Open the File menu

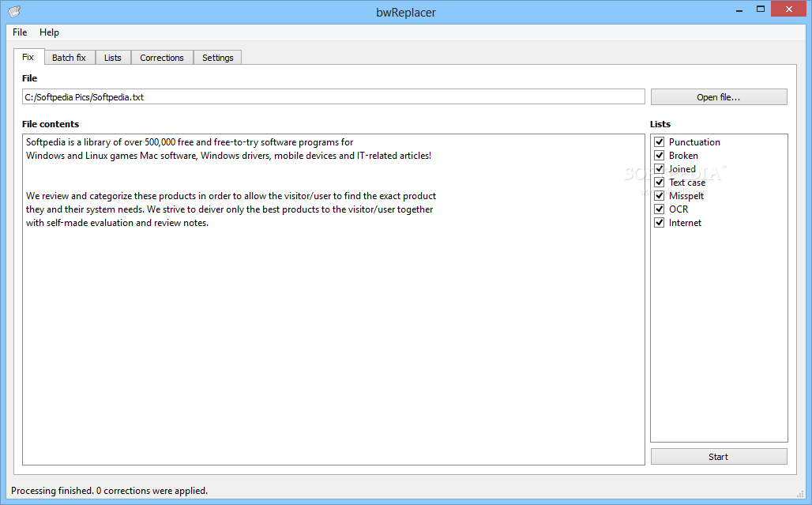[x=20, y=32]
